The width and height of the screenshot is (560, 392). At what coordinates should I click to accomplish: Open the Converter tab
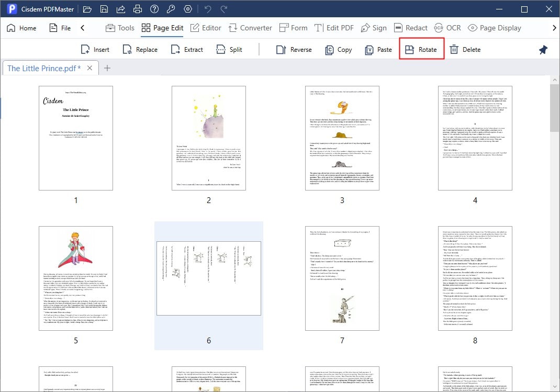pos(250,28)
